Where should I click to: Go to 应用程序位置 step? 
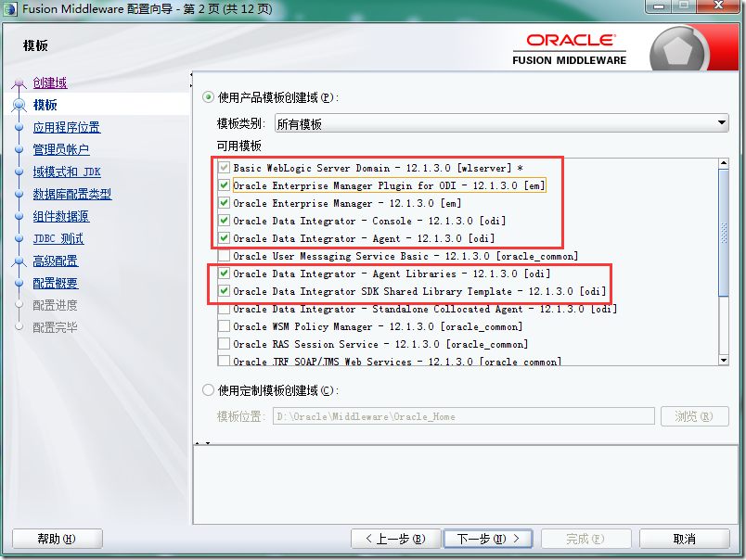67,127
